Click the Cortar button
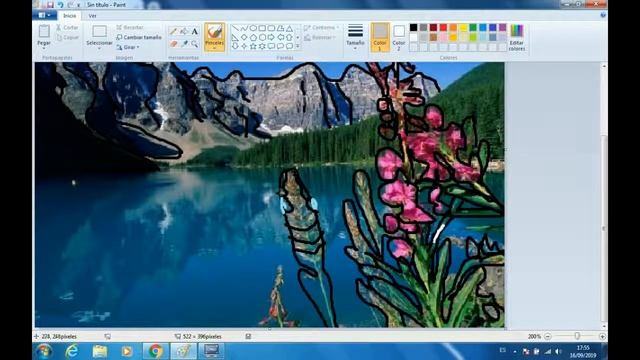This screenshot has width=640, height=360. click(67, 27)
